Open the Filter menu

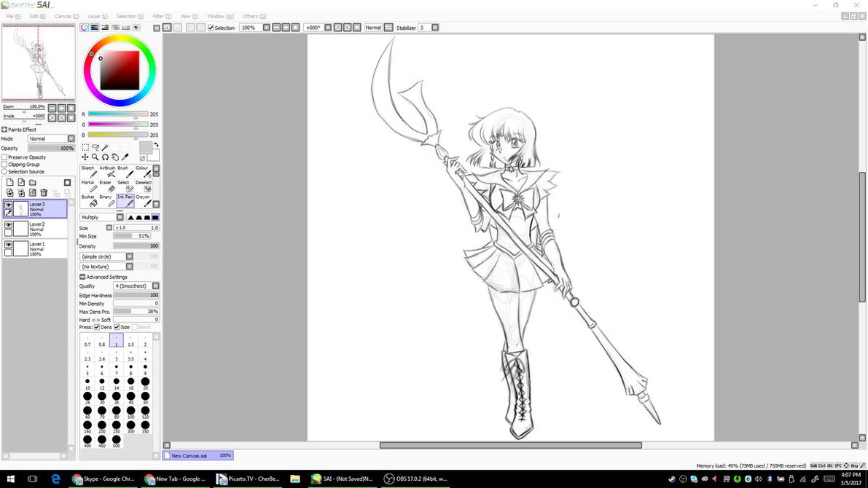coord(162,17)
